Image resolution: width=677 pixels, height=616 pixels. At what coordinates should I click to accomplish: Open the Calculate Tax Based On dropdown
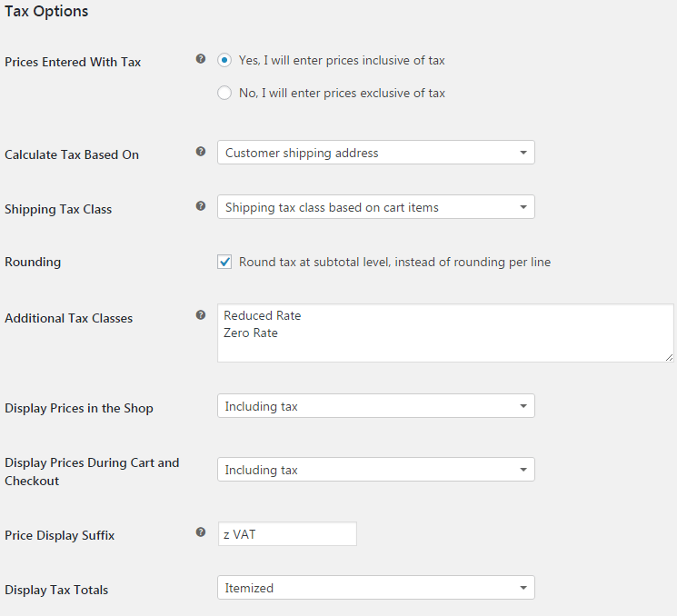[x=375, y=153]
